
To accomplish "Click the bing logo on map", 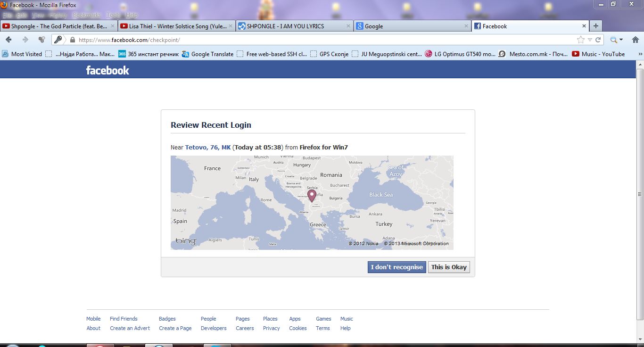I will tap(185, 241).
